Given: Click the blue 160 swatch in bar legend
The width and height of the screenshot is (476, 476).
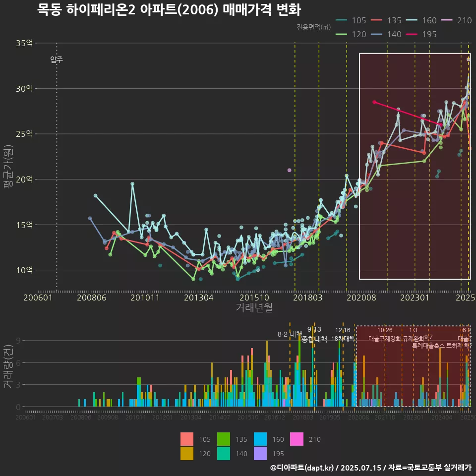Looking at the screenshot, I should coord(260,439).
